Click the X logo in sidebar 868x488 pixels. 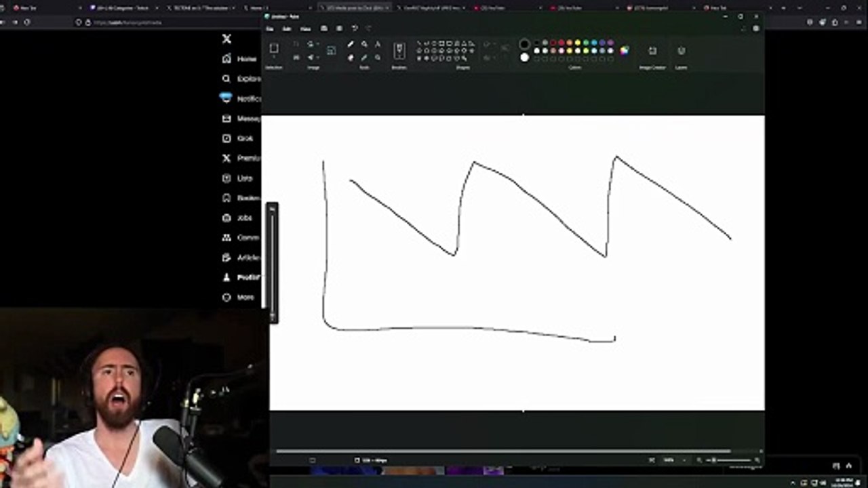[x=226, y=39]
